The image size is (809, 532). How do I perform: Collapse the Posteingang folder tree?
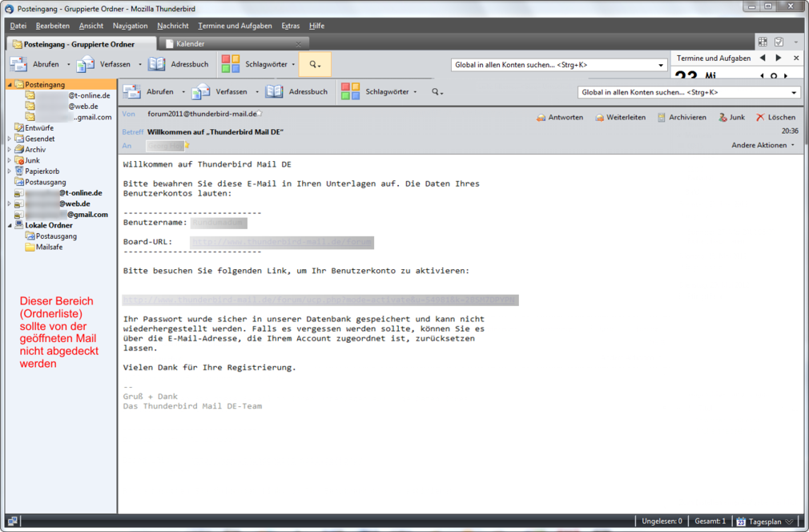point(10,85)
